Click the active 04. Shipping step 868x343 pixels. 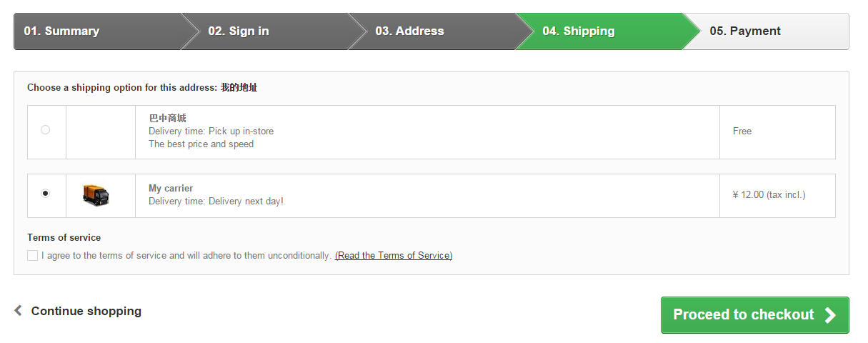(x=578, y=31)
